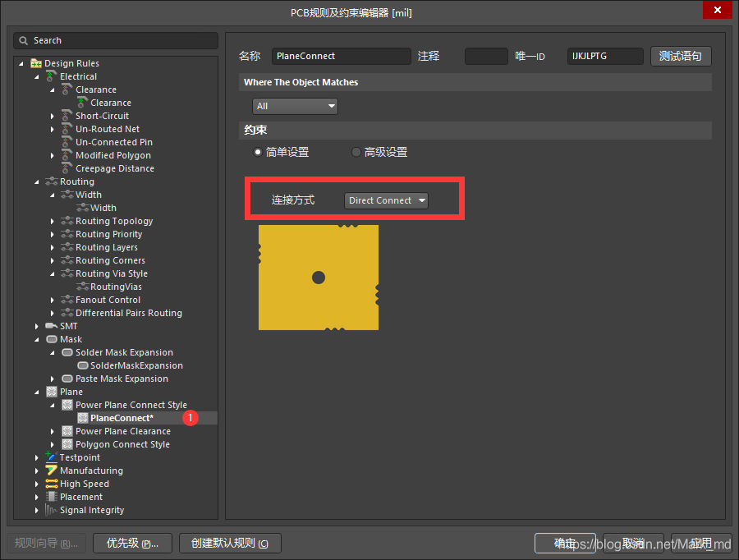Viewport: 739px width, 560px height.
Task: Click the Routing category icon
Action: click(52, 181)
